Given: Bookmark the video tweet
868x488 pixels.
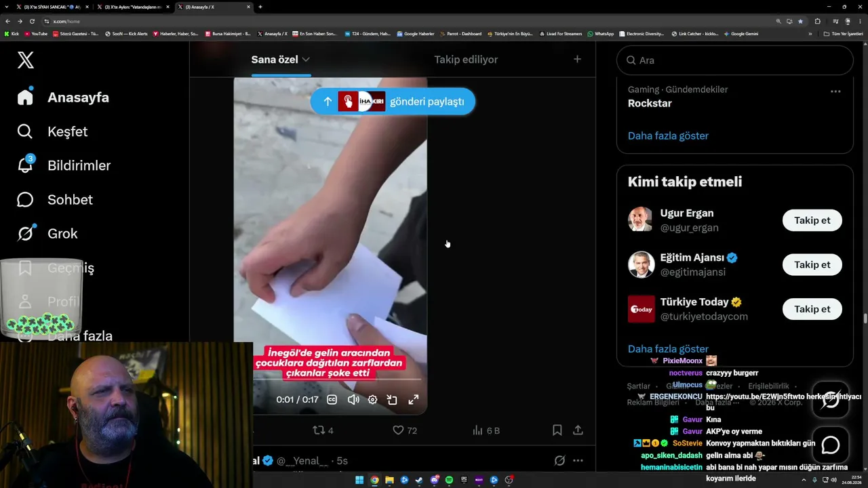Looking at the screenshot, I should pos(557,430).
